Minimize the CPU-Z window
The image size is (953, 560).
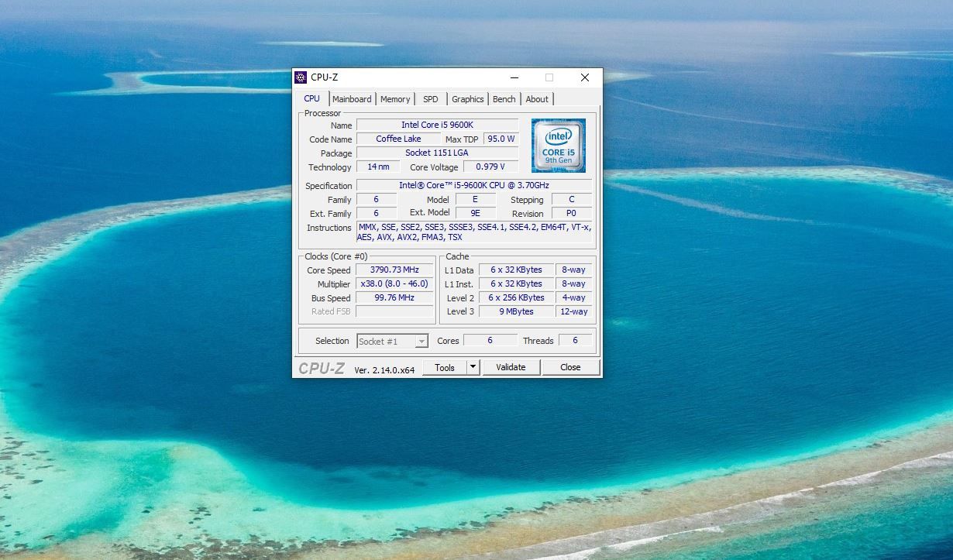pos(514,77)
